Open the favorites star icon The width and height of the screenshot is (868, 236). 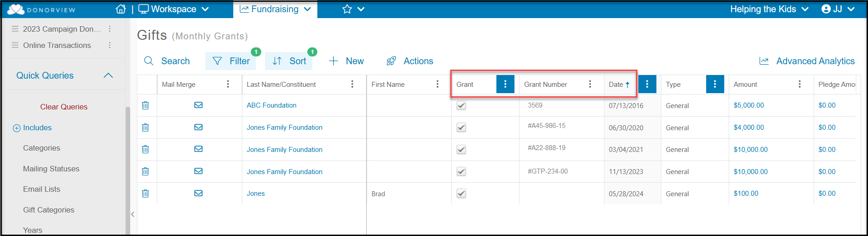(347, 9)
